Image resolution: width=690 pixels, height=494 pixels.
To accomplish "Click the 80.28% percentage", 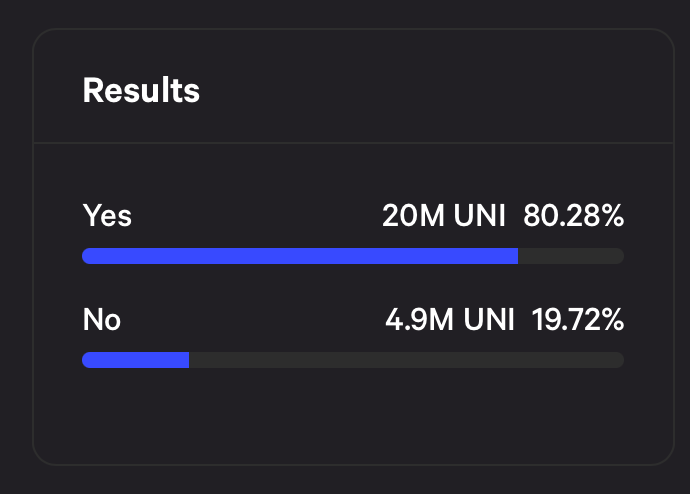I will click(x=574, y=216).
